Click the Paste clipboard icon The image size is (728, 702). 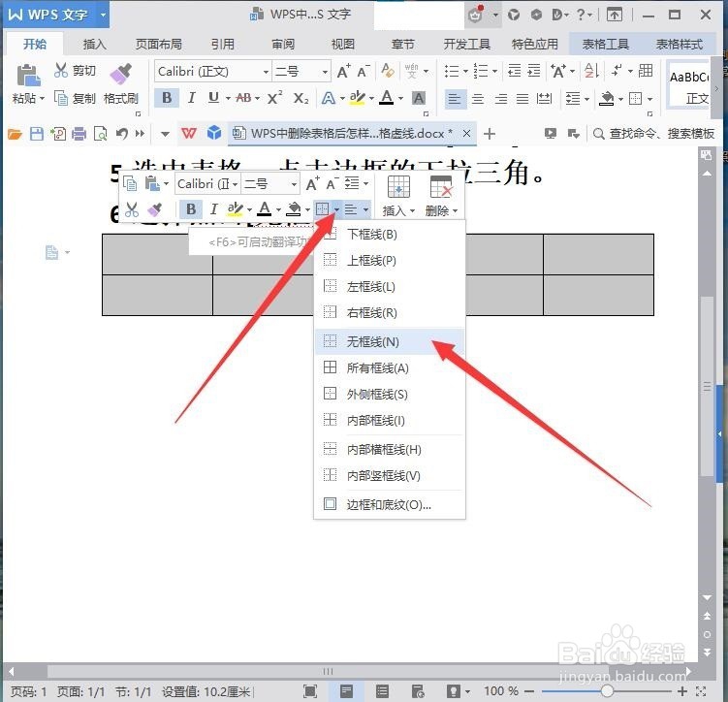coord(28,76)
